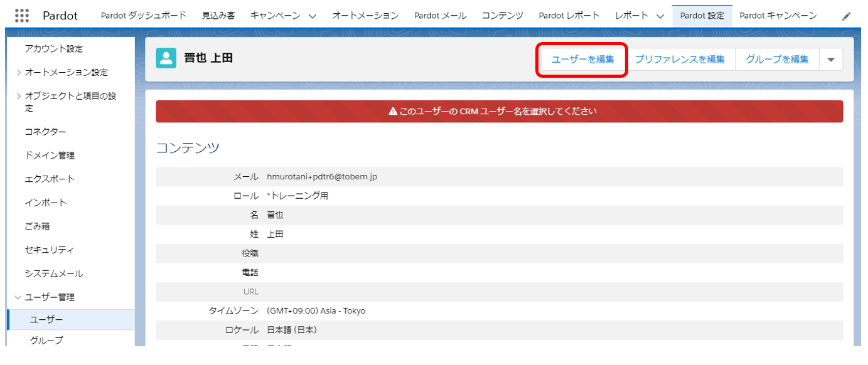
Task: Switch to the Pardot 設定 tab
Action: point(702,16)
